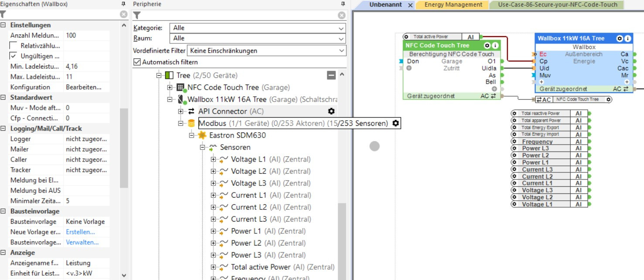Click the Eigenschaften panel vertical scrollbar thumb
The height and width of the screenshot is (280, 644).
124,148
